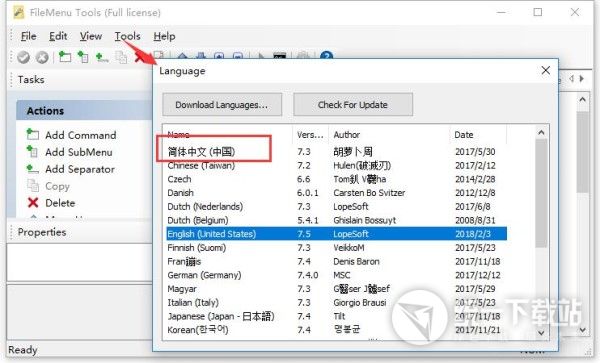Choose Copy in the Actions list
This screenshot has height=363, width=600.
coord(57,186)
